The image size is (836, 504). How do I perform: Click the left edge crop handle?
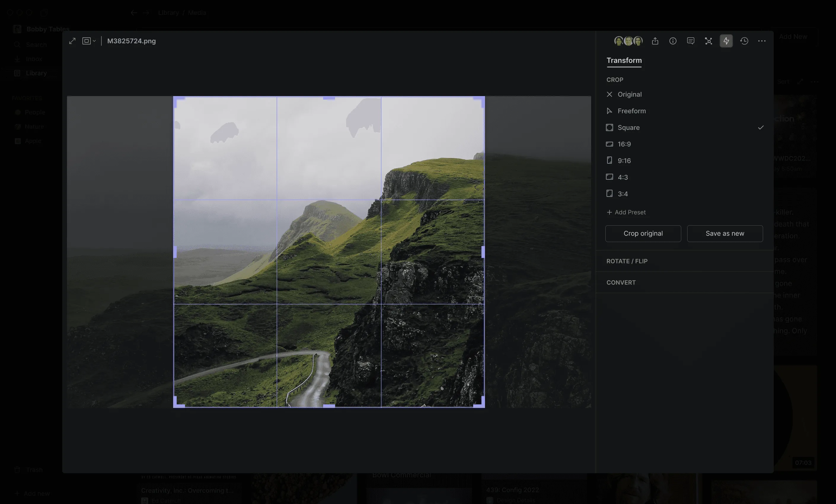click(x=175, y=252)
